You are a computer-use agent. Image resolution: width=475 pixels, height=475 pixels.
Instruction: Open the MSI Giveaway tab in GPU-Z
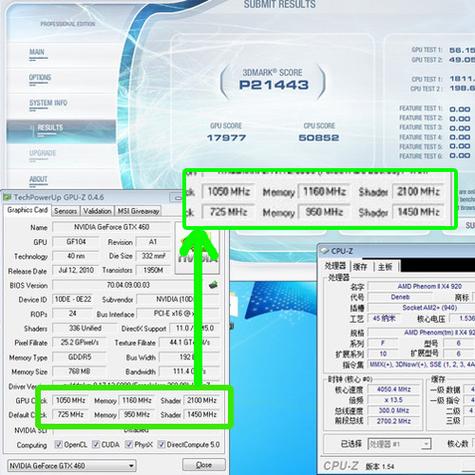(x=138, y=211)
